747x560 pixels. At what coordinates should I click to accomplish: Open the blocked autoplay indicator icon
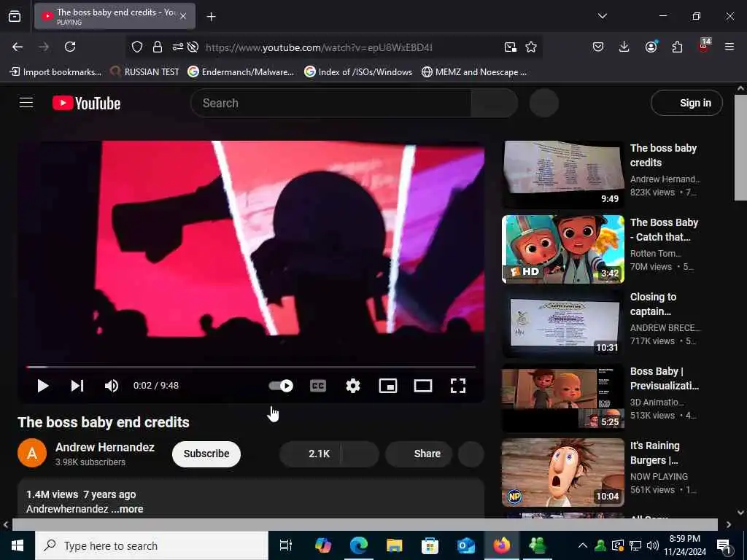[x=193, y=47]
